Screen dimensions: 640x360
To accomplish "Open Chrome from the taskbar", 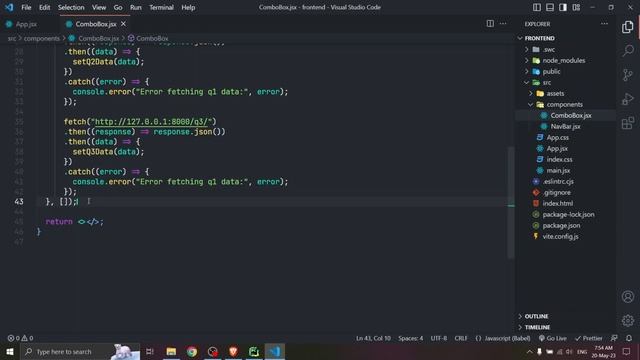I will [x=192, y=351].
